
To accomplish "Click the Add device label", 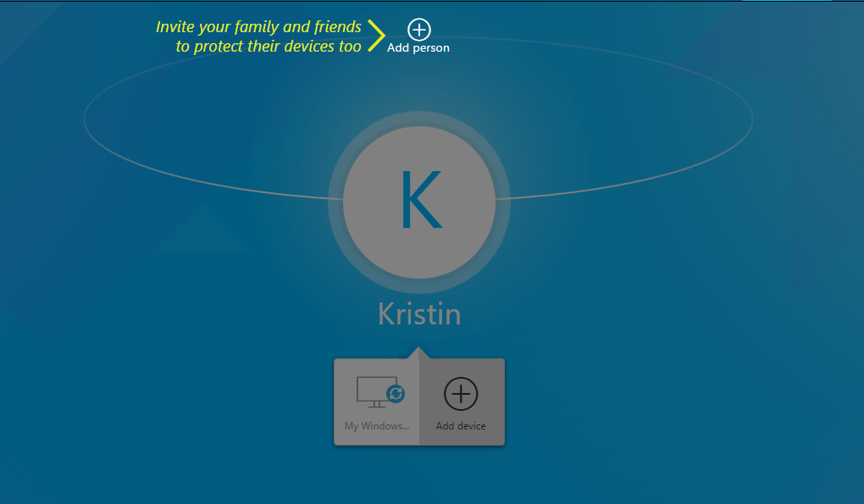I will coord(461,426).
